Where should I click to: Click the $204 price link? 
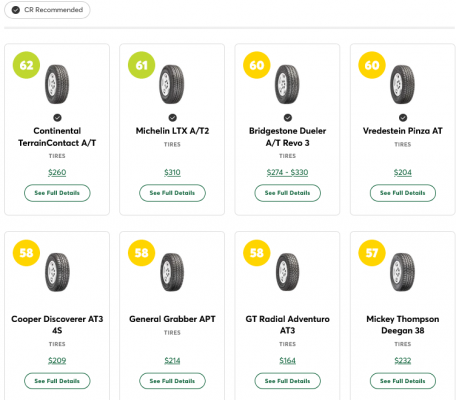403,172
